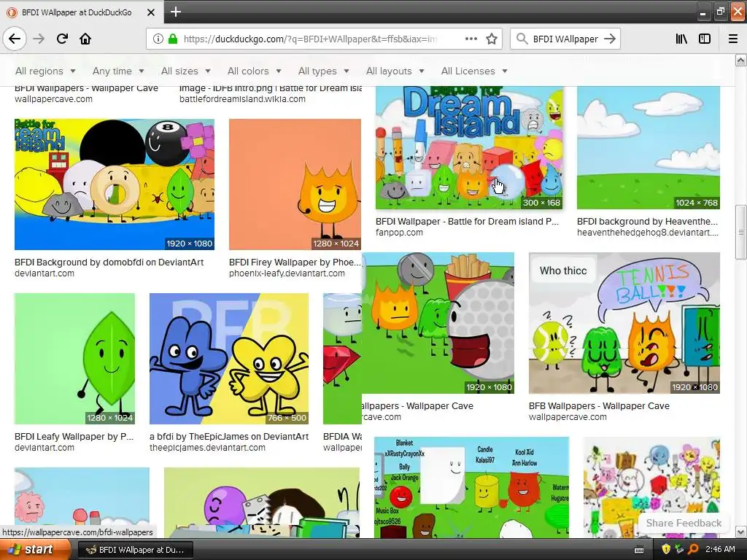The width and height of the screenshot is (747, 560).
Task: Click the fanpop.com source text
Action: coord(399,233)
